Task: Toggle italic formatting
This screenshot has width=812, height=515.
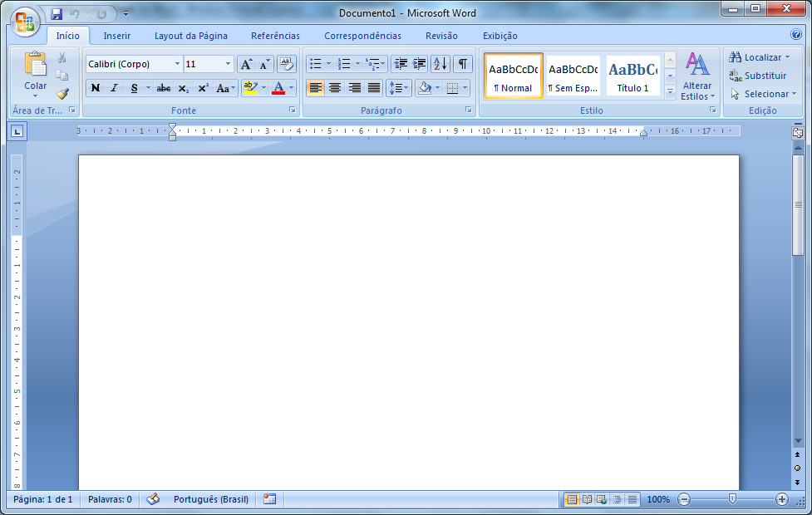Action: (115, 88)
